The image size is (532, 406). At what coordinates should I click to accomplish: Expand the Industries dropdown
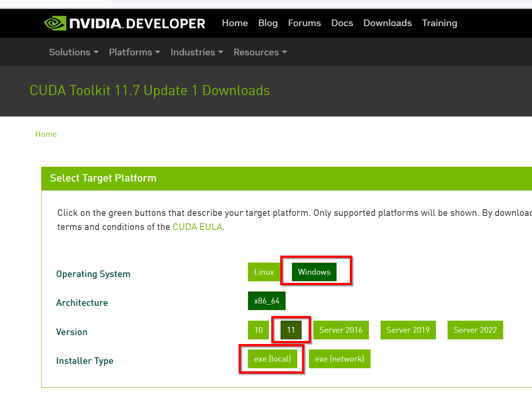click(x=197, y=52)
